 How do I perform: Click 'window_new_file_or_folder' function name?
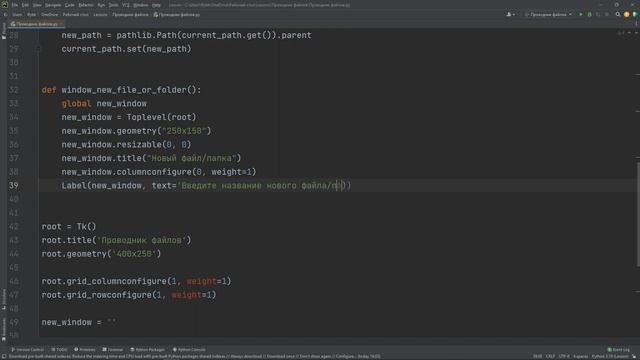124,90
